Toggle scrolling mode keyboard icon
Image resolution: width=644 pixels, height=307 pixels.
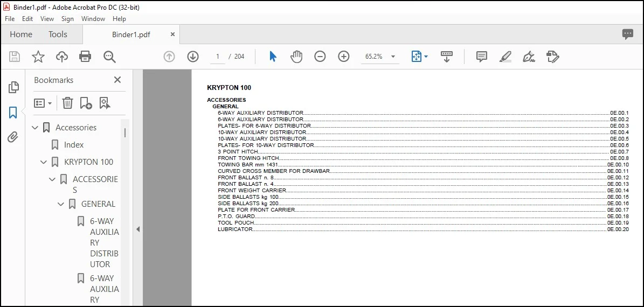(x=446, y=57)
